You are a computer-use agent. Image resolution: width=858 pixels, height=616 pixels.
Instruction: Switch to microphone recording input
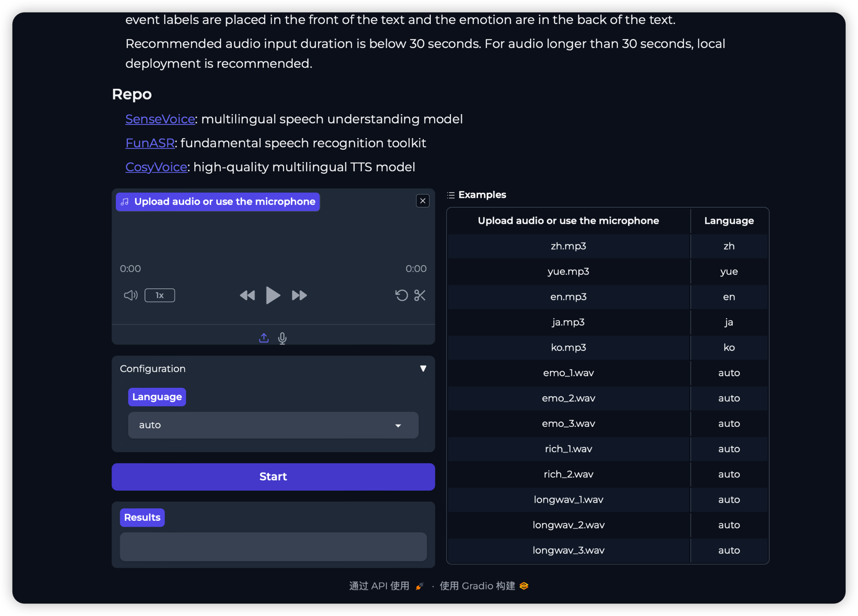pos(282,338)
